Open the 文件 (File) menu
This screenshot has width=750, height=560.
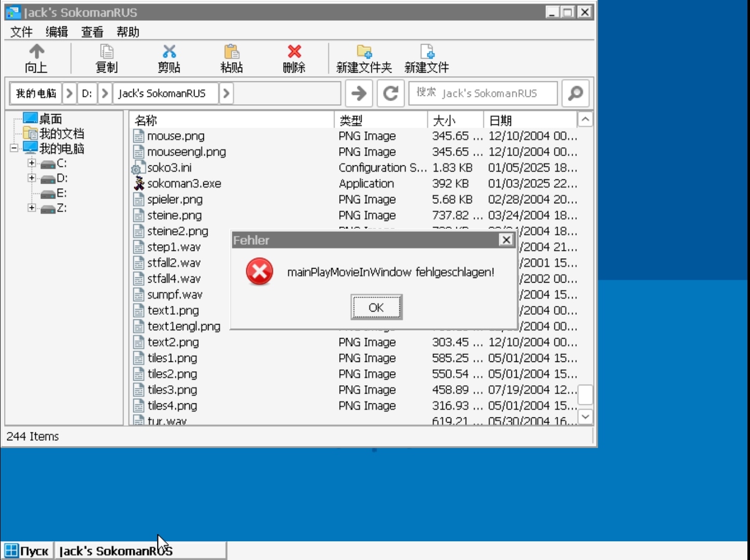(21, 32)
